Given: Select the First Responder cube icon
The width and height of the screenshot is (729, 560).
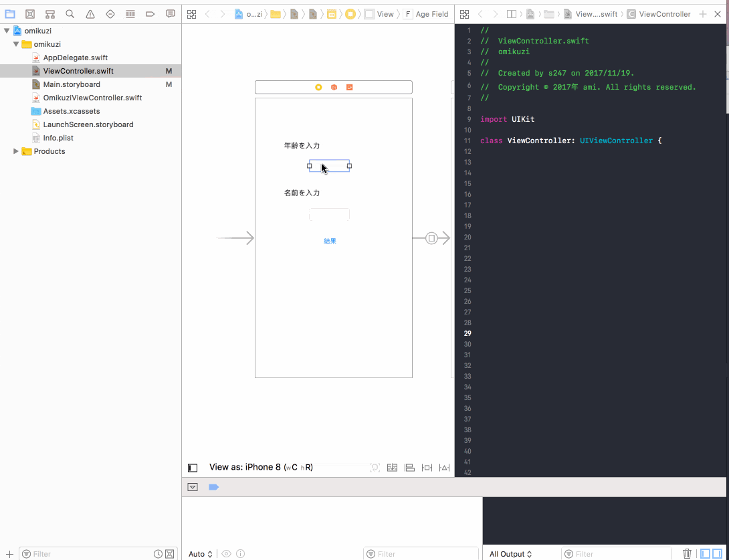Looking at the screenshot, I should click(x=334, y=87).
